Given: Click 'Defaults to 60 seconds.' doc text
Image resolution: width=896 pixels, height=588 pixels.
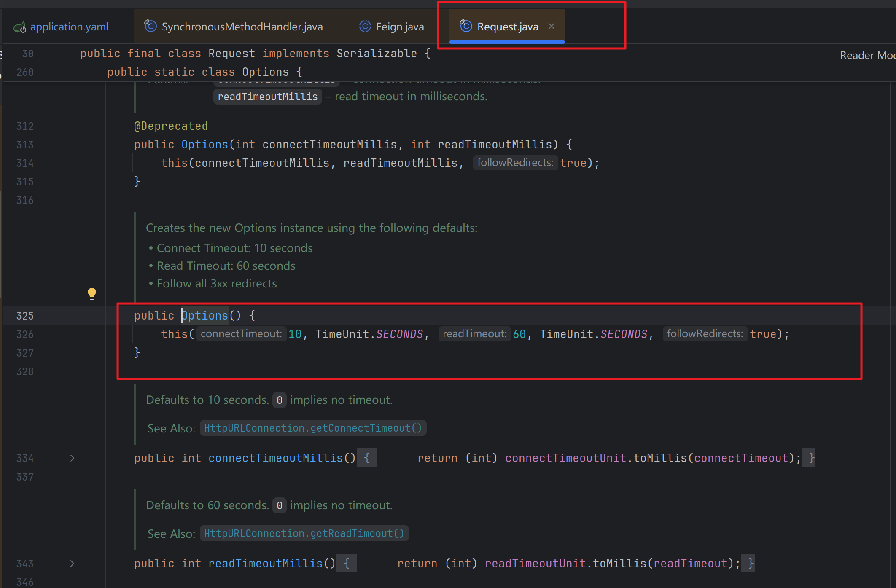Looking at the screenshot, I should pyautogui.click(x=207, y=505).
